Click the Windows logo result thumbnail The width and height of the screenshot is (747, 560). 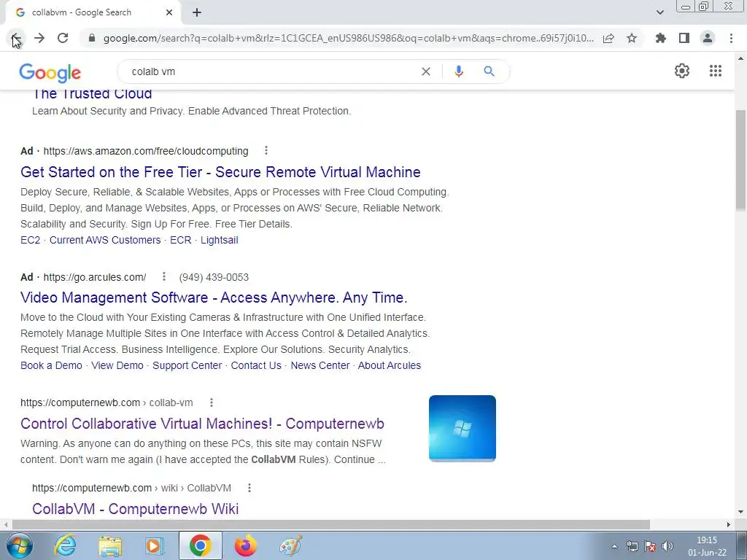[x=462, y=428]
